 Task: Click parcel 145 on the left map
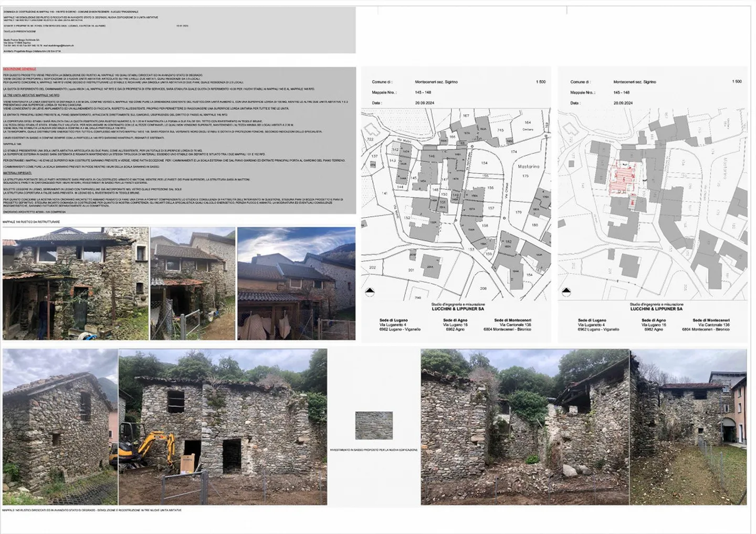pos(414,178)
